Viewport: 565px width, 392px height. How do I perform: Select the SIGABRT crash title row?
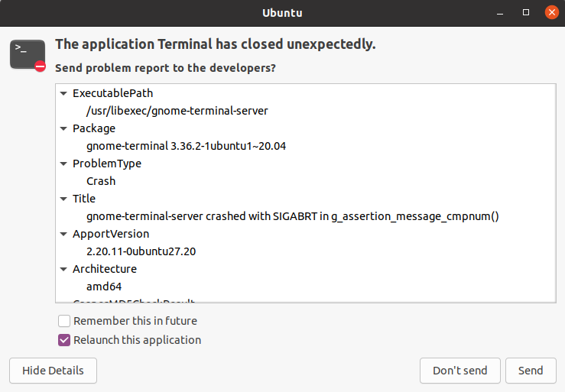(292, 216)
